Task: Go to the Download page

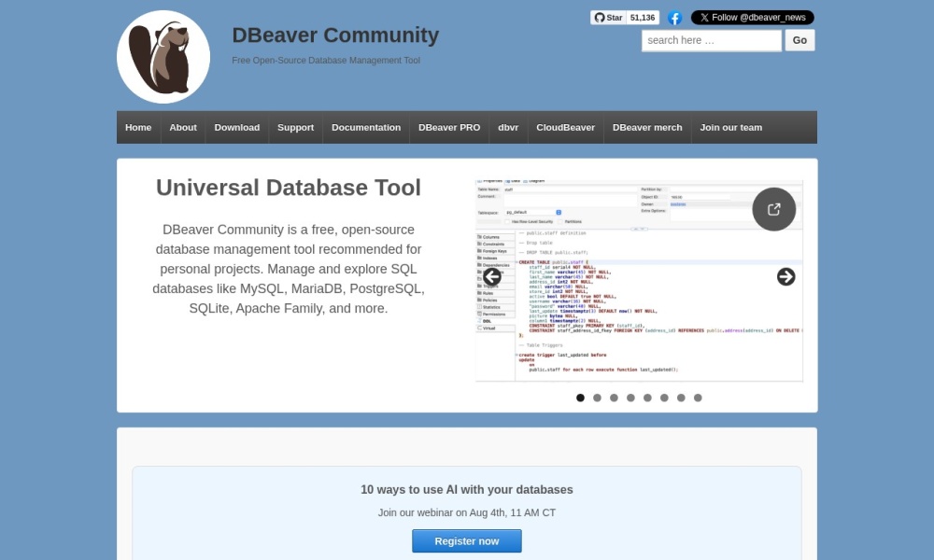Action: (x=237, y=127)
